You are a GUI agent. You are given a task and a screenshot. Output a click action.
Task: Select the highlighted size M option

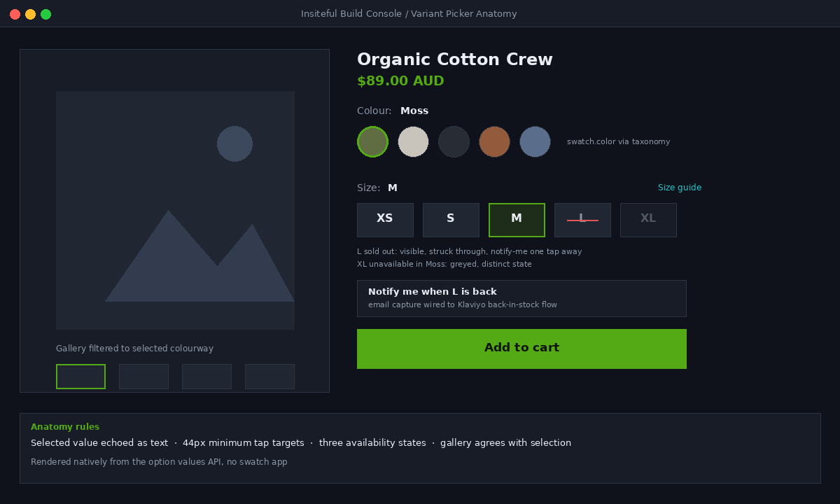(517, 220)
